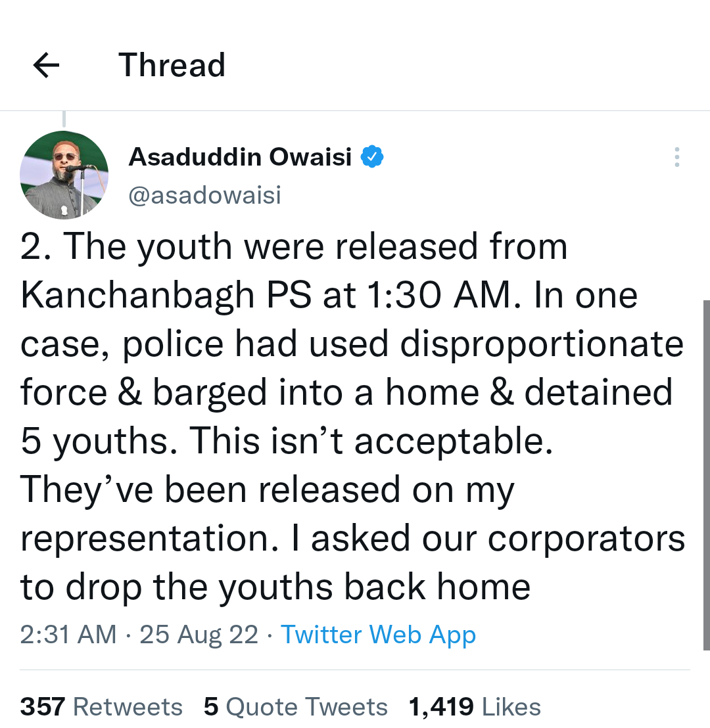Open the @asadowaisi handle
Viewport: 710px width, 728px height.
tap(204, 195)
